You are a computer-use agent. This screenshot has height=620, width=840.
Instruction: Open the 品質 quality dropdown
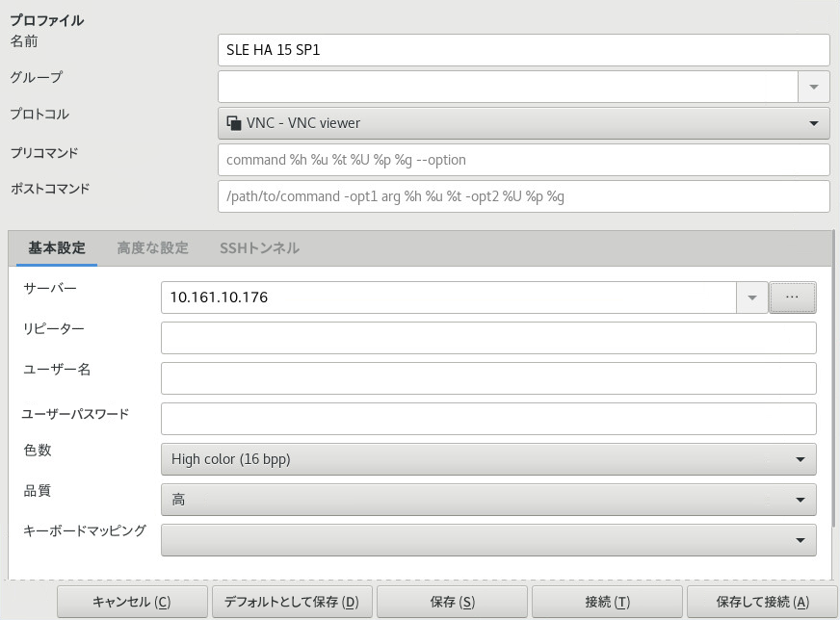[487, 500]
